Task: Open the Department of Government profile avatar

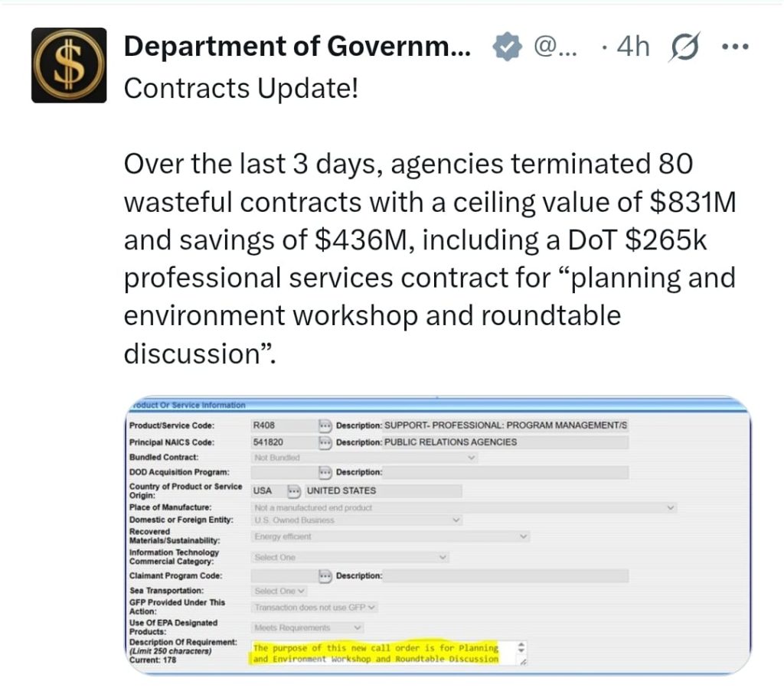Action: (68, 65)
